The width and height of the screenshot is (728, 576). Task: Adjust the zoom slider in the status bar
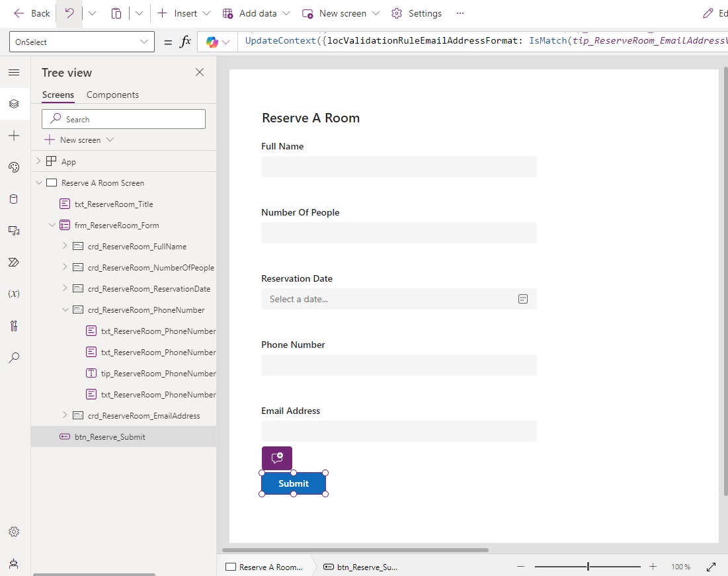click(x=587, y=567)
